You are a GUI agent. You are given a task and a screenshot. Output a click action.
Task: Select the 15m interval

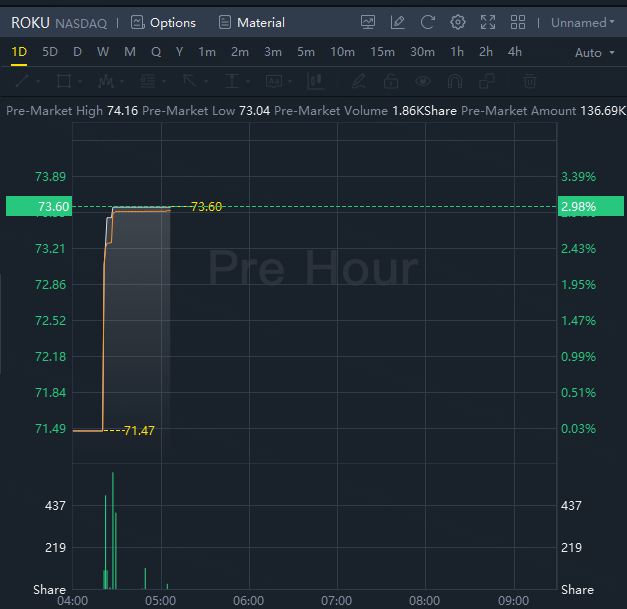point(382,52)
